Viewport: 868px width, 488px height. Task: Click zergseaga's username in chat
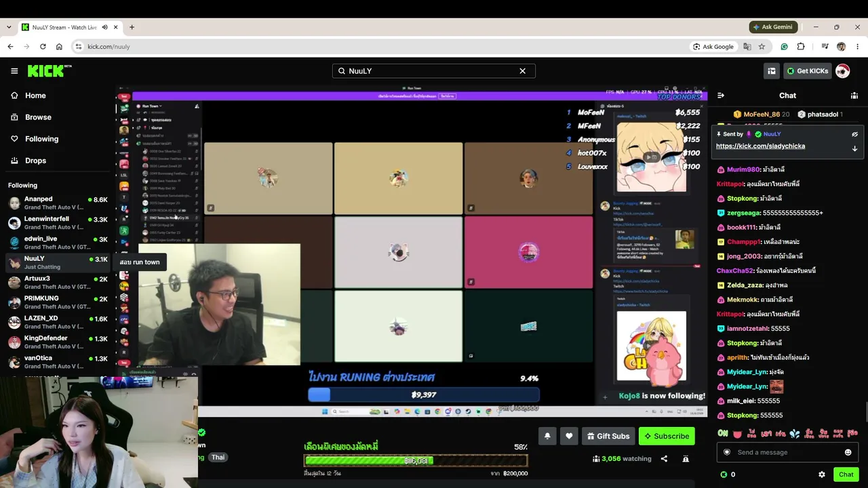[744, 213]
